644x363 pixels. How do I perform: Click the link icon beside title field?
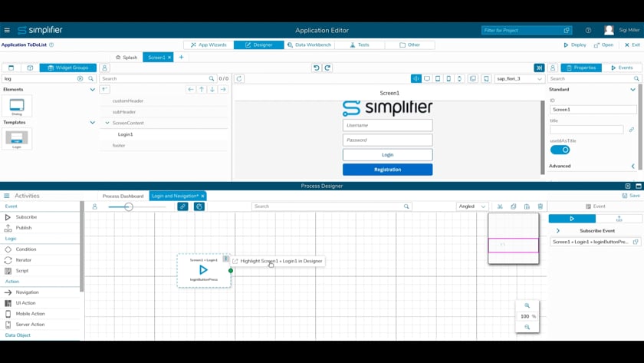[631, 130]
